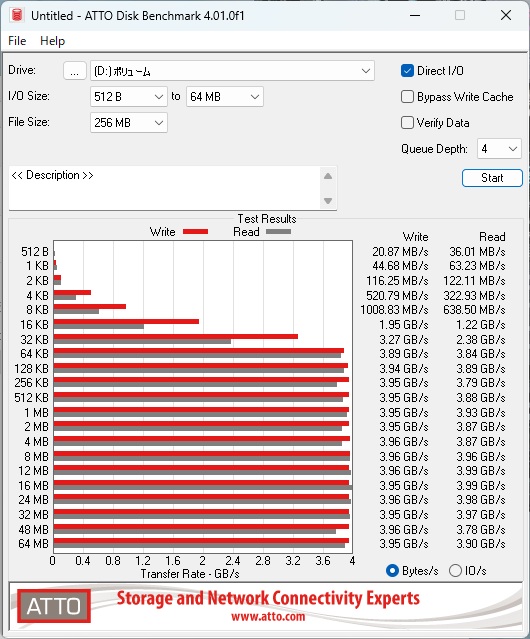Click into the Description text field
Screen dimensions: 530x639
point(165,188)
